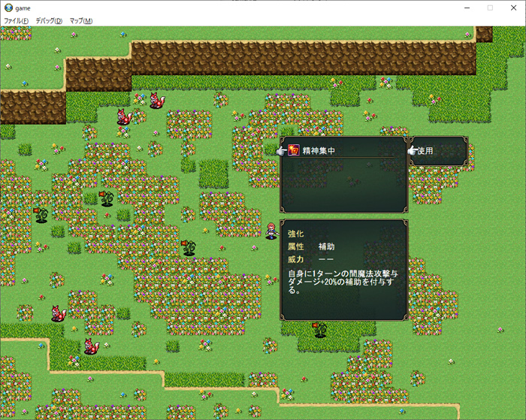
Task: Click the fox enemy at the top by the cliff
Action: click(x=156, y=100)
